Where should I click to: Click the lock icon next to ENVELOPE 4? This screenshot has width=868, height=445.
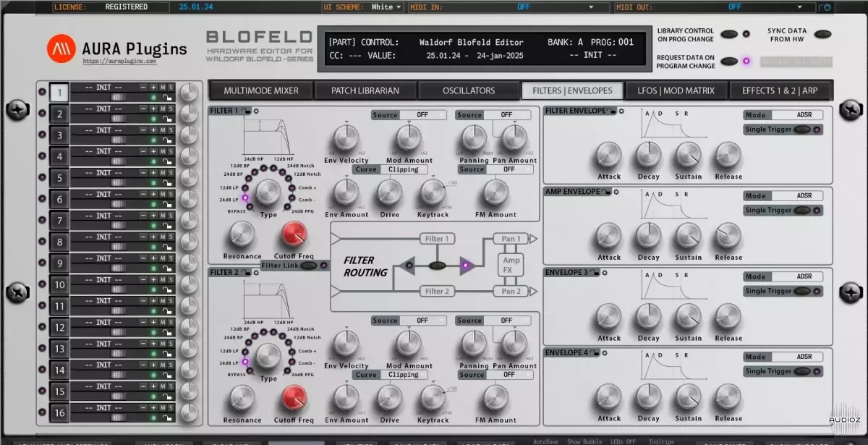[593, 353]
